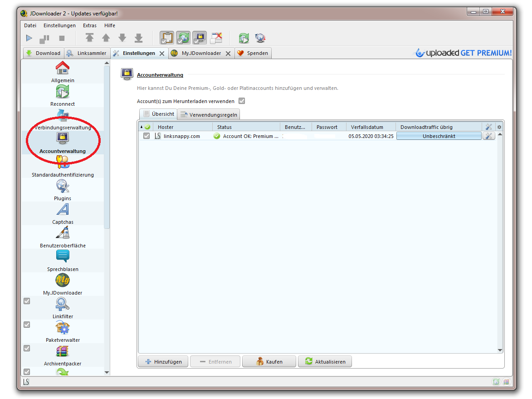Screen dimensions: 532x399
Task: Open the Benutzeroberfläche settings section
Action: pyautogui.click(x=63, y=237)
